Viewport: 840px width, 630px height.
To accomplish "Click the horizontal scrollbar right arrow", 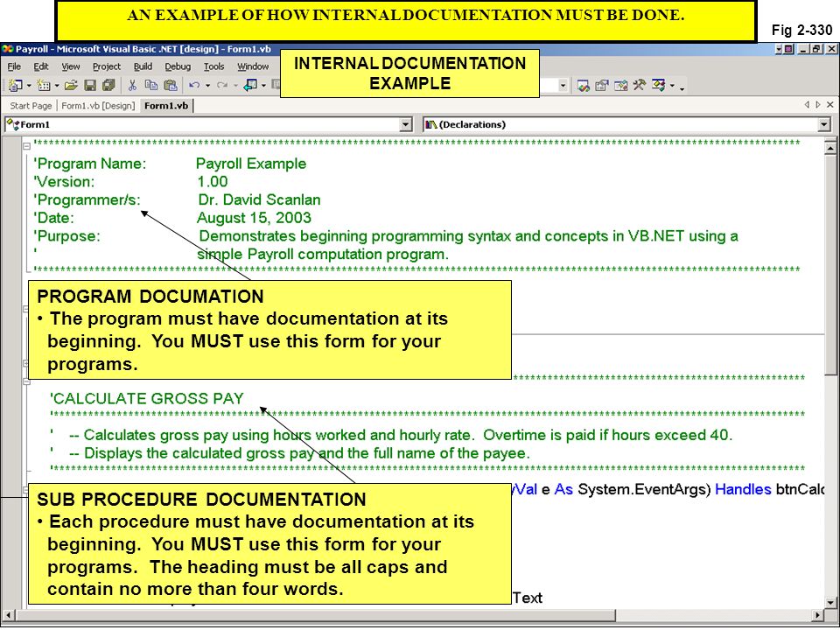I will click(817, 614).
